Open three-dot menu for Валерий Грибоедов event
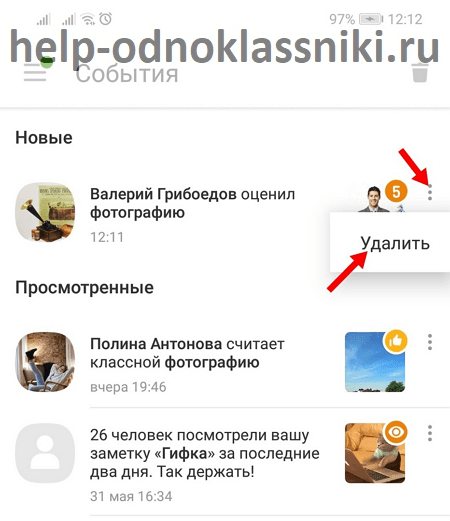The height and width of the screenshot is (521, 450). pos(430,192)
